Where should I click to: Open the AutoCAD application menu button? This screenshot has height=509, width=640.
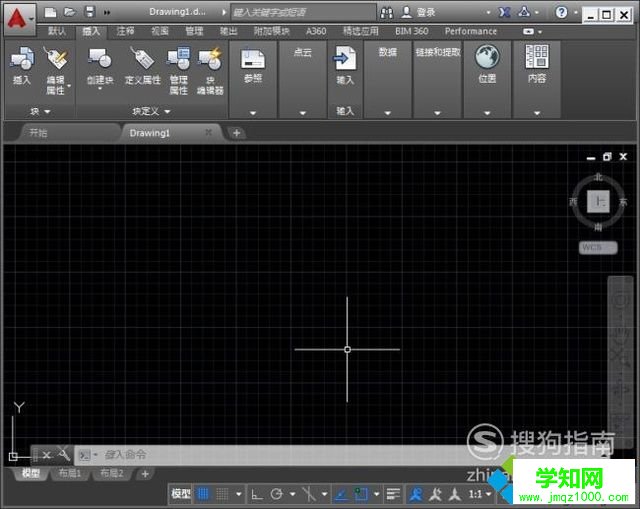point(20,19)
